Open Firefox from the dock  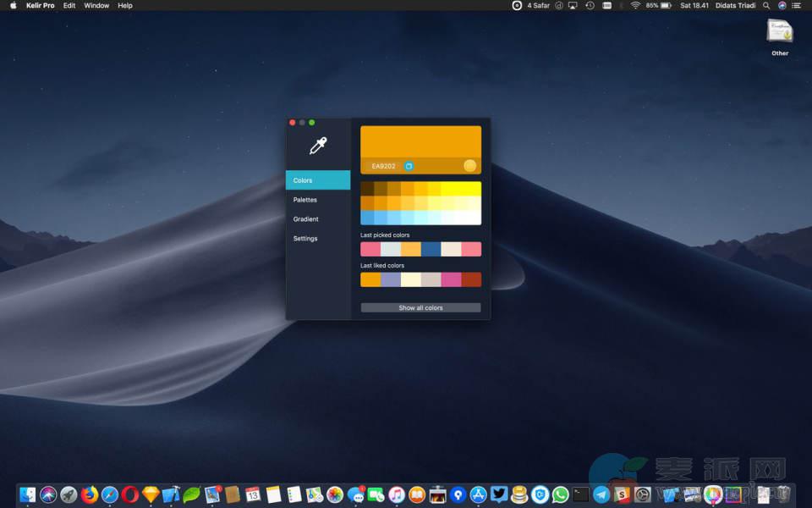point(90,494)
